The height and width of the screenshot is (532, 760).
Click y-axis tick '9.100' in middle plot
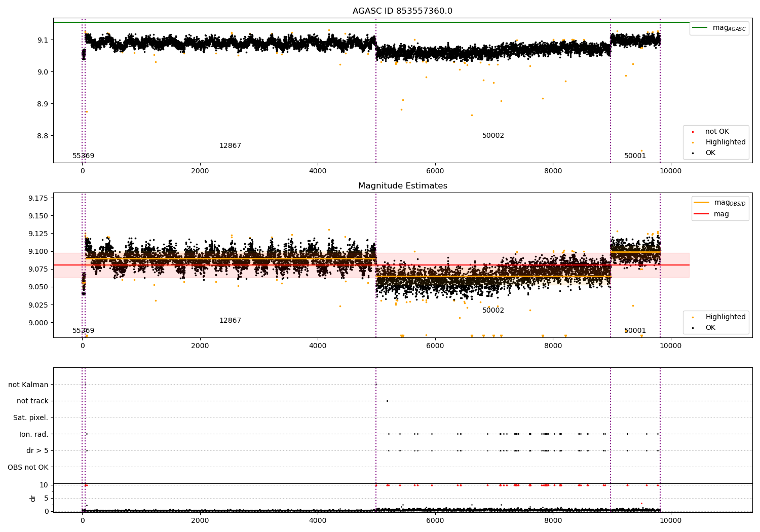(x=39, y=251)
